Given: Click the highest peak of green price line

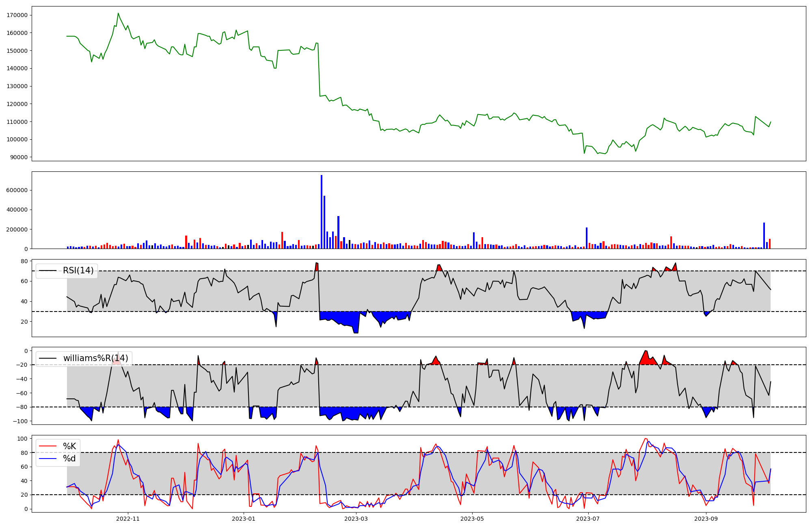Looking at the screenshot, I should tap(118, 13).
